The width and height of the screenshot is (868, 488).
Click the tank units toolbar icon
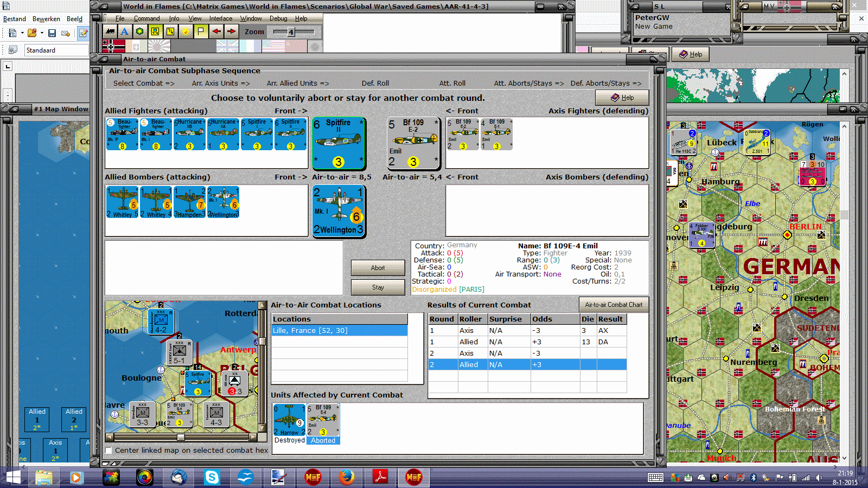click(x=110, y=31)
